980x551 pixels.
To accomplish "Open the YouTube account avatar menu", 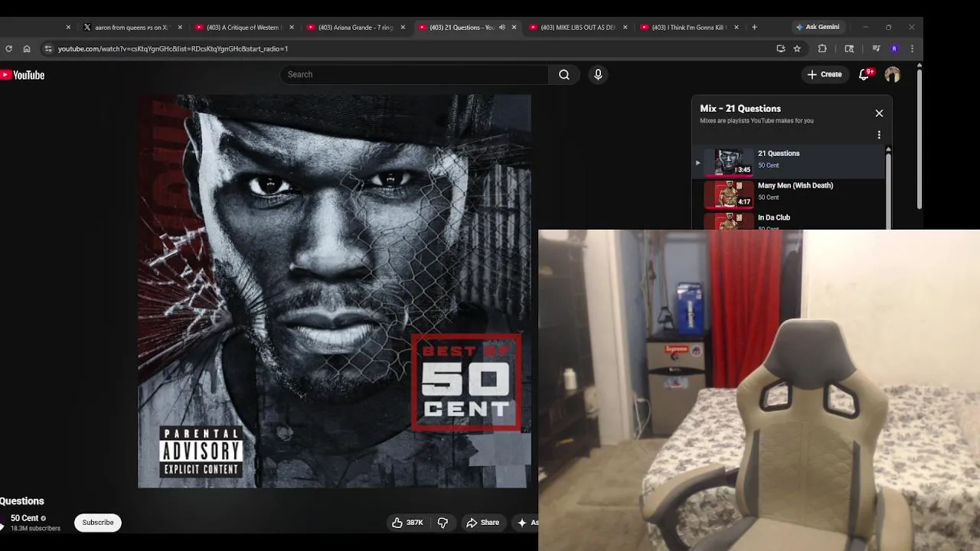I will pyautogui.click(x=892, y=74).
